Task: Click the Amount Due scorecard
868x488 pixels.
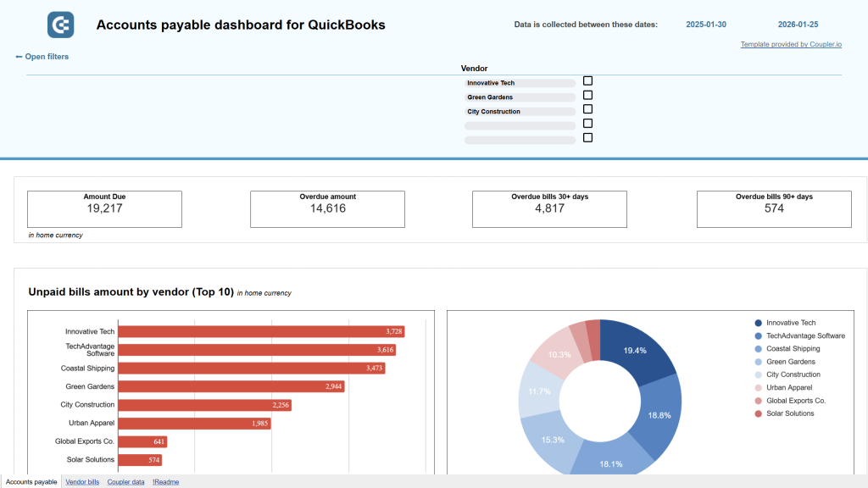Action: [104, 208]
